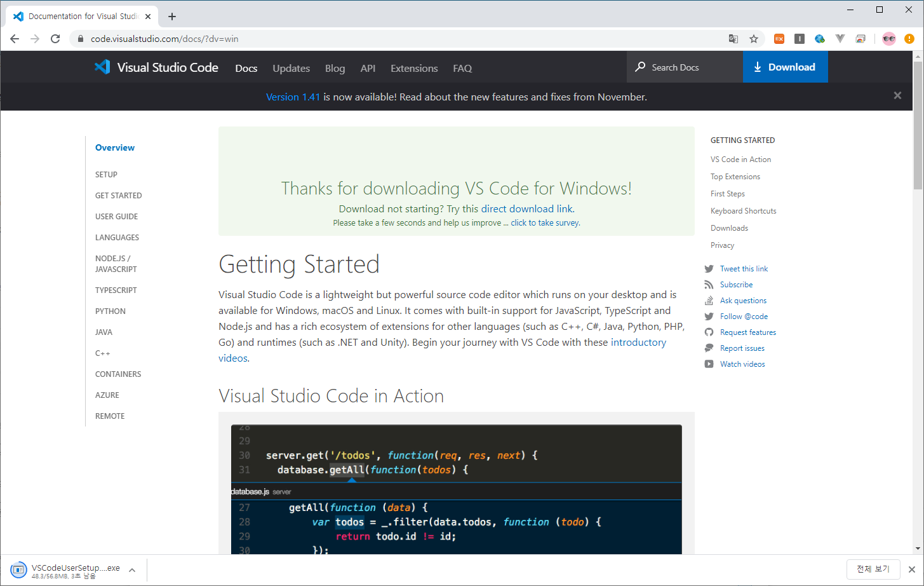Click the Twitter icon beside Tweet this link
Screen dimensions: 924x586
click(709, 269)
